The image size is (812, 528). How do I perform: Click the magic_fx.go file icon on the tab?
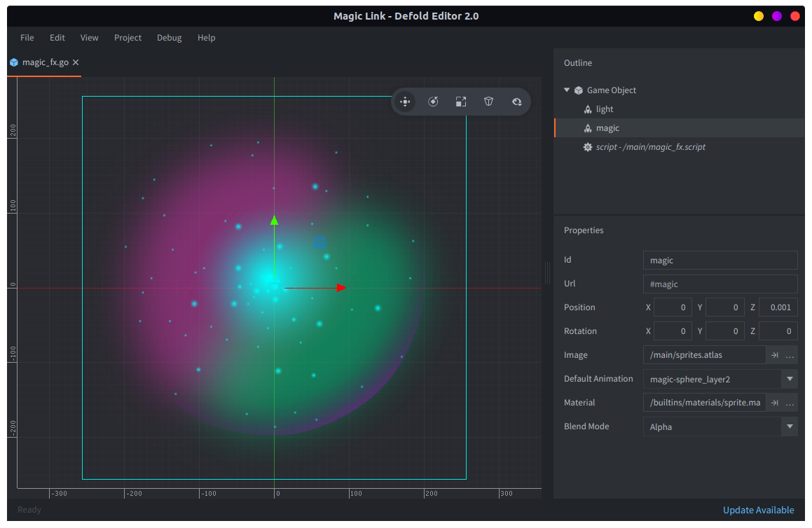(13, 62)
